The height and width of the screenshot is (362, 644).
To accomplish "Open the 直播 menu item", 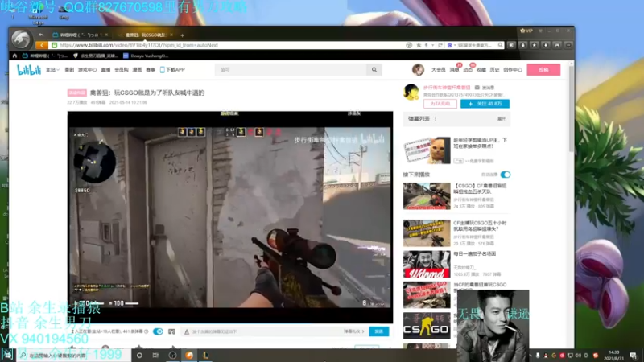I will [x=105, y=70].
